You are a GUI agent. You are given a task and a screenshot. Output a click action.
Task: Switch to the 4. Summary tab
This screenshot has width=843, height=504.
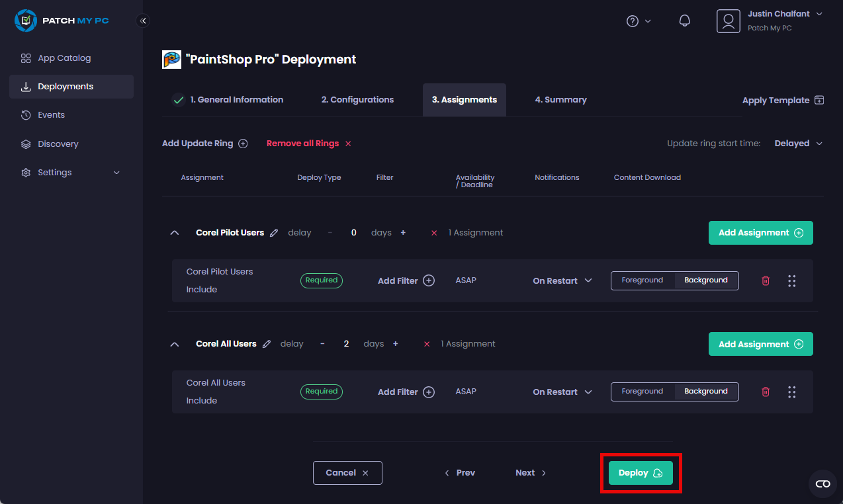tap(560, 100)
